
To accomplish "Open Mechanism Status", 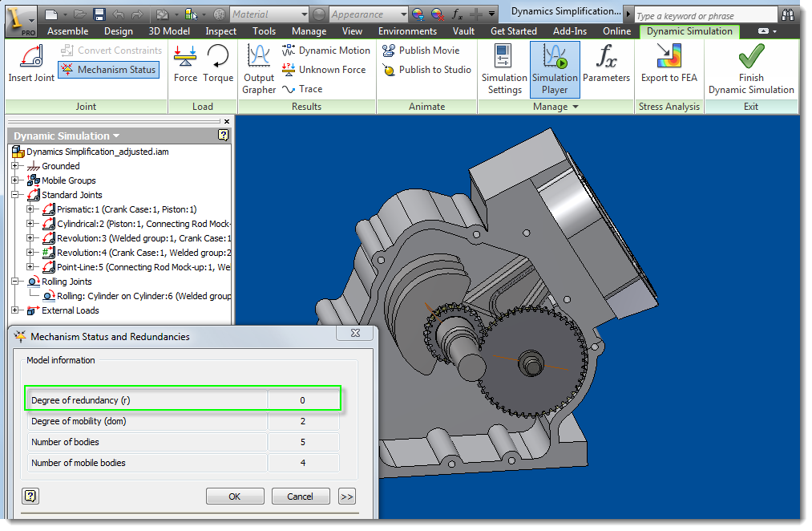I will [x=109, y=70].
